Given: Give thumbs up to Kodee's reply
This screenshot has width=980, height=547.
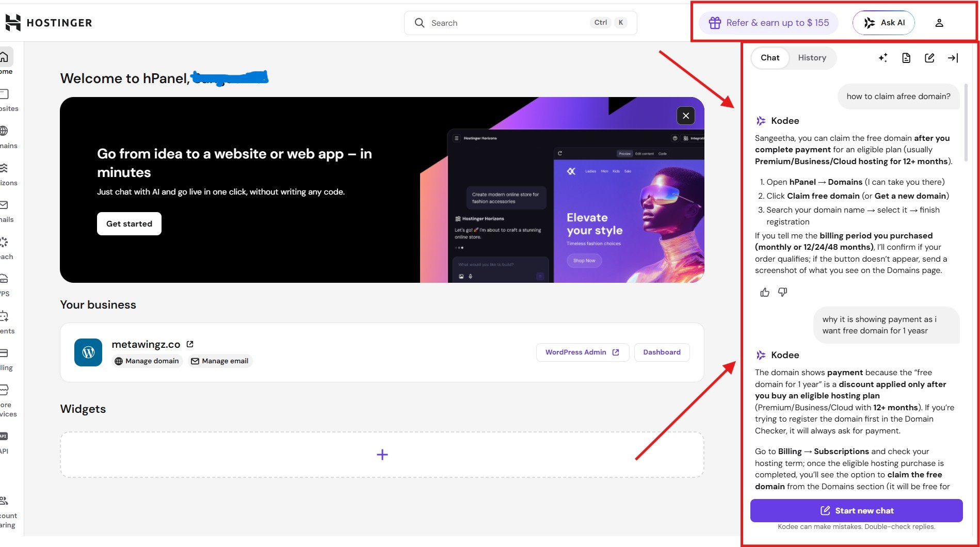Looking at the screenshot, I should [765, 293].
